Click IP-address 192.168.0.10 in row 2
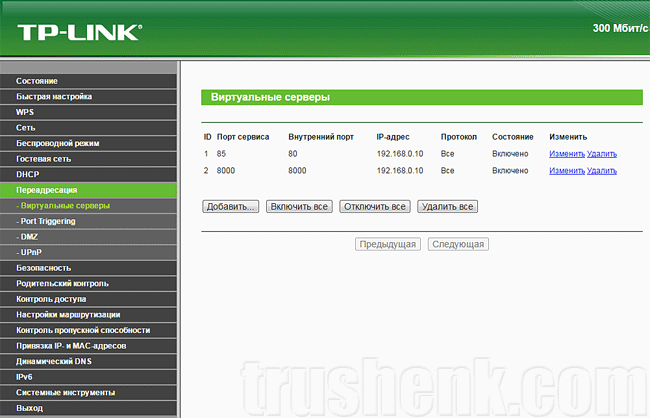This screenshot has width=650, height=418. click(x=400, y=170)
